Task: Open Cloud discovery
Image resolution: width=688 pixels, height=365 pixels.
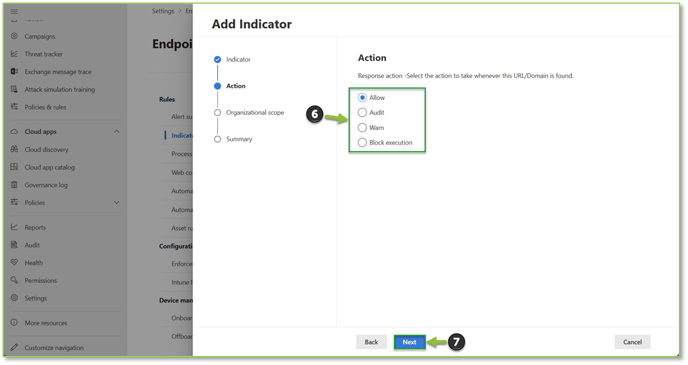Action: 47,150
